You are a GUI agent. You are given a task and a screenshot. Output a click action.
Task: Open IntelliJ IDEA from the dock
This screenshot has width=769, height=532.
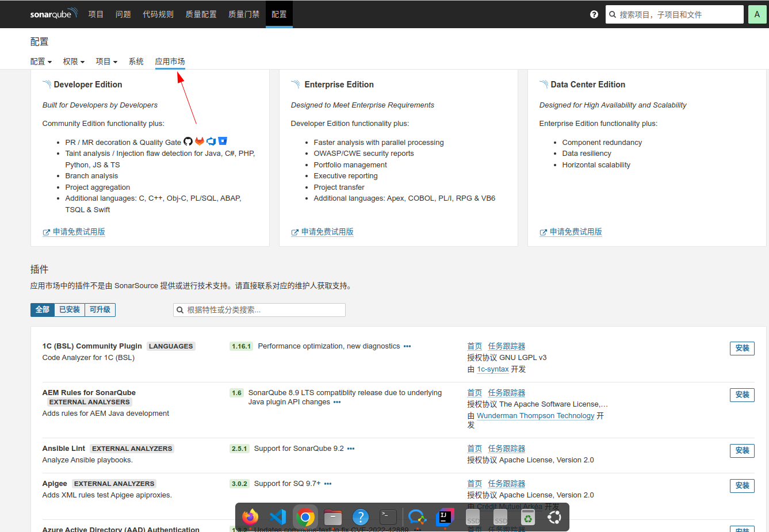(445, 517)
